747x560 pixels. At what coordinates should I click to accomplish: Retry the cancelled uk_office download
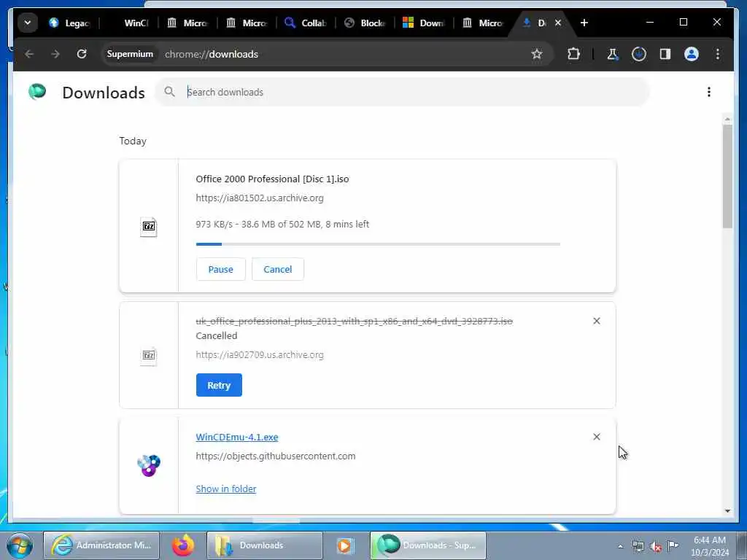coord(219,385)
